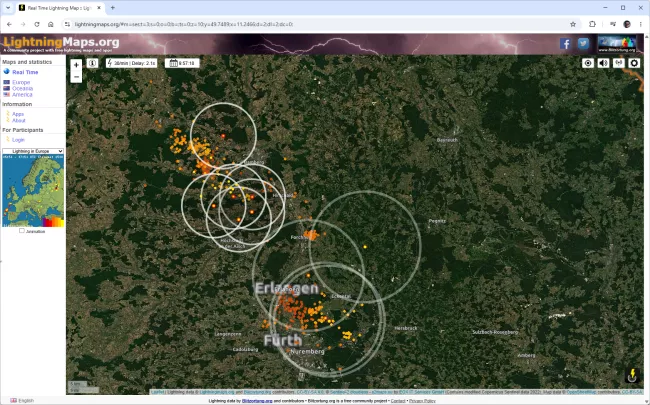Click the Langenzenn town label

click(228, 334)
